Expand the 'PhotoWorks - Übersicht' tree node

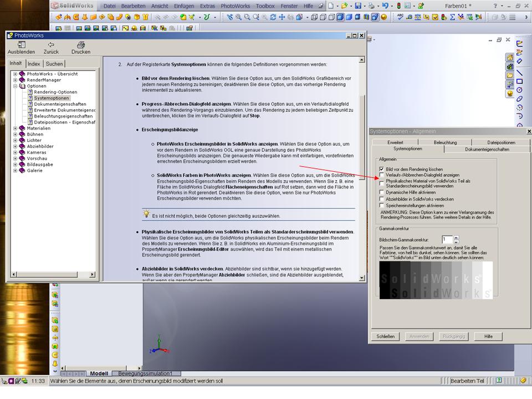point(16,74)
